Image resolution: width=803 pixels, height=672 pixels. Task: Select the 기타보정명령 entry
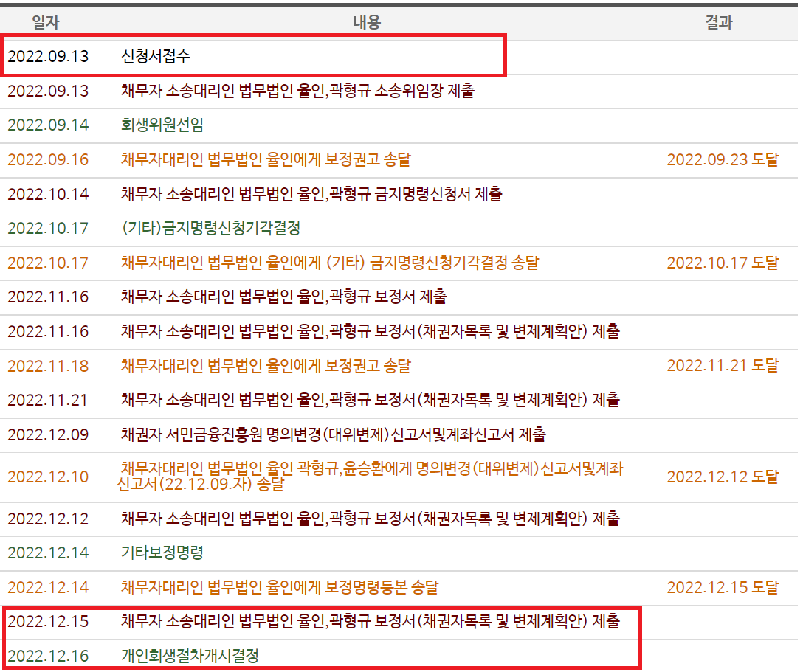162,553
